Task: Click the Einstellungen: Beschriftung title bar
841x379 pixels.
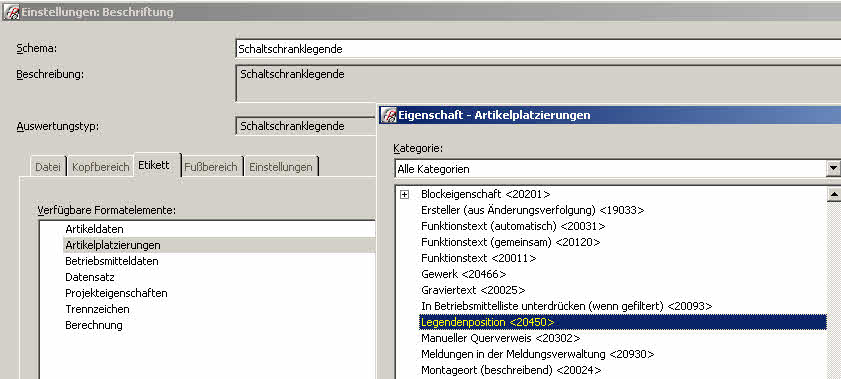Action: coord(420,12)
